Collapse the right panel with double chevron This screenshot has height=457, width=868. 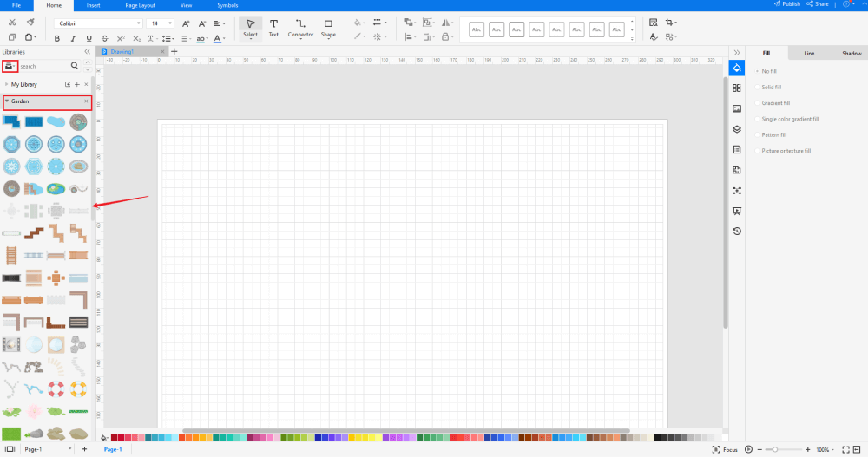737,53
